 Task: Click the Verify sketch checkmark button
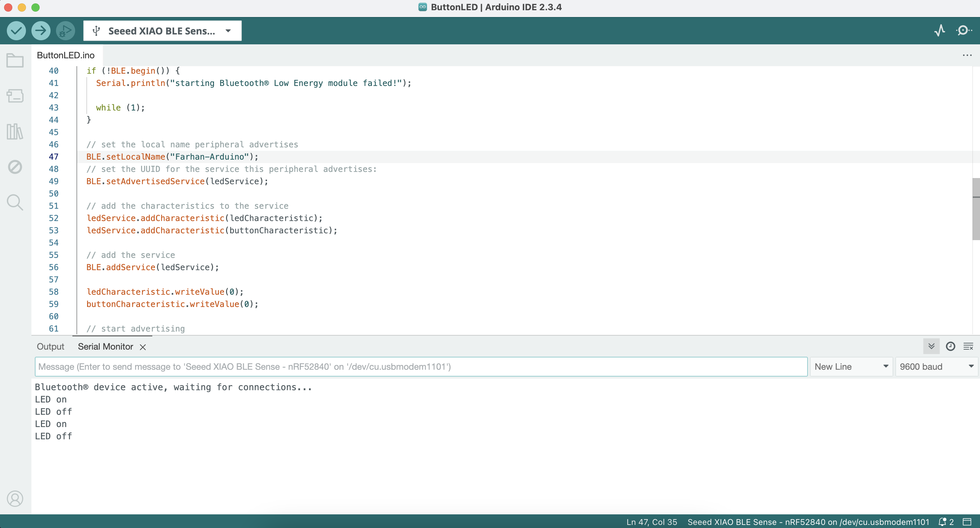16,31
